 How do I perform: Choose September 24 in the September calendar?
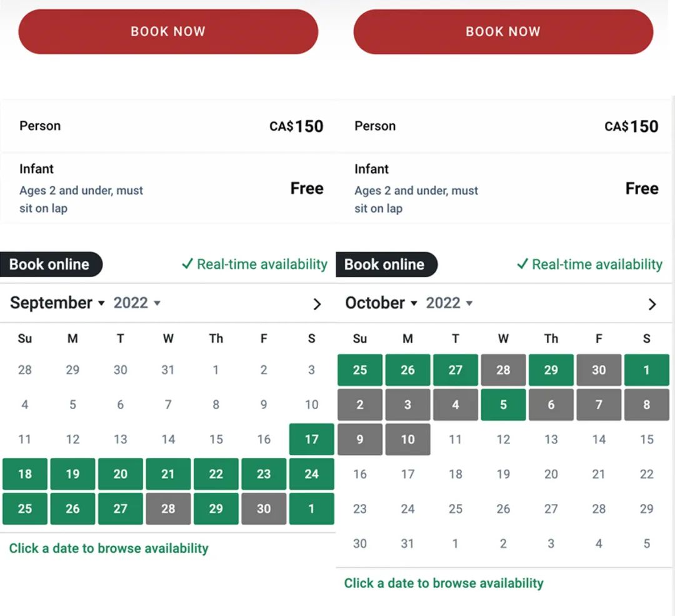pyautogui.click(x=311, y=474)
